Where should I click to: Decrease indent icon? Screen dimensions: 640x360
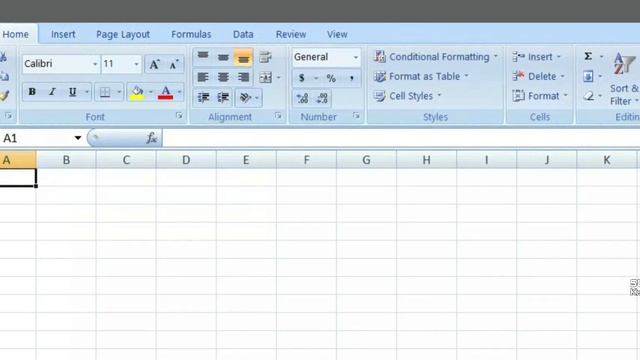(x=203, y=97)
